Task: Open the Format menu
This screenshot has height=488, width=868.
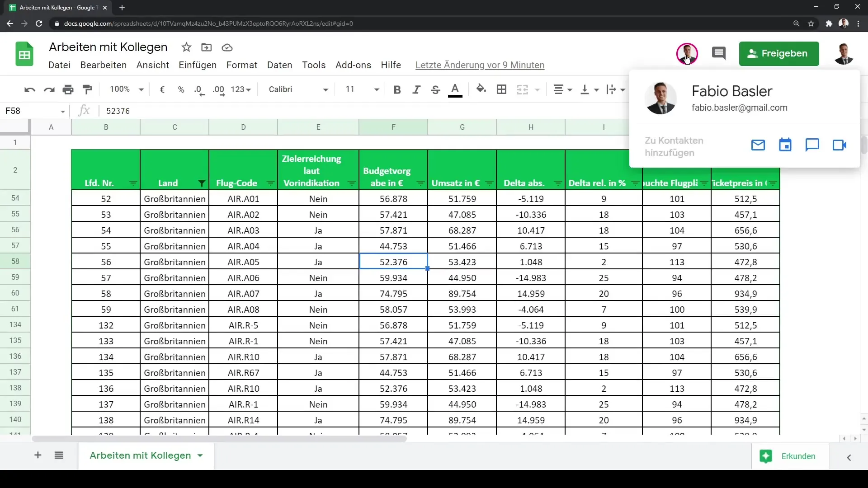Action: coord(242,65)
